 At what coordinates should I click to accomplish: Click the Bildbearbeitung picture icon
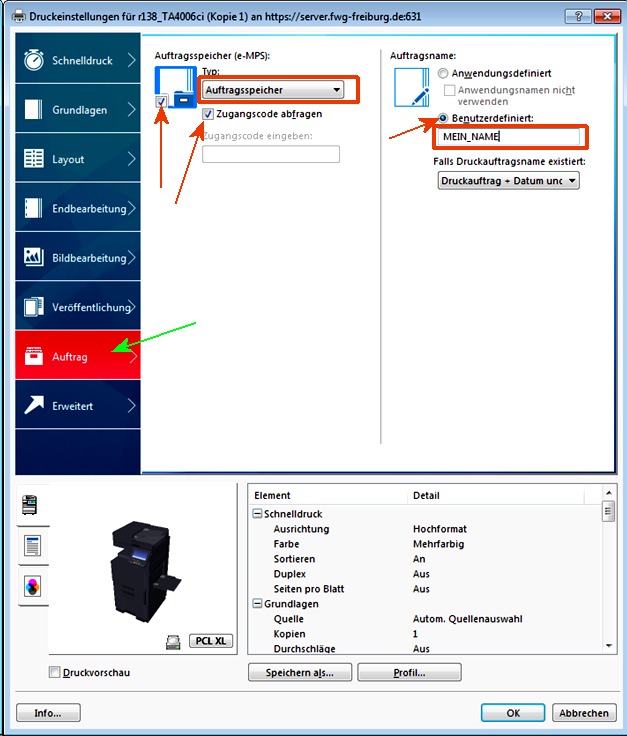click(x=34, y=258)
